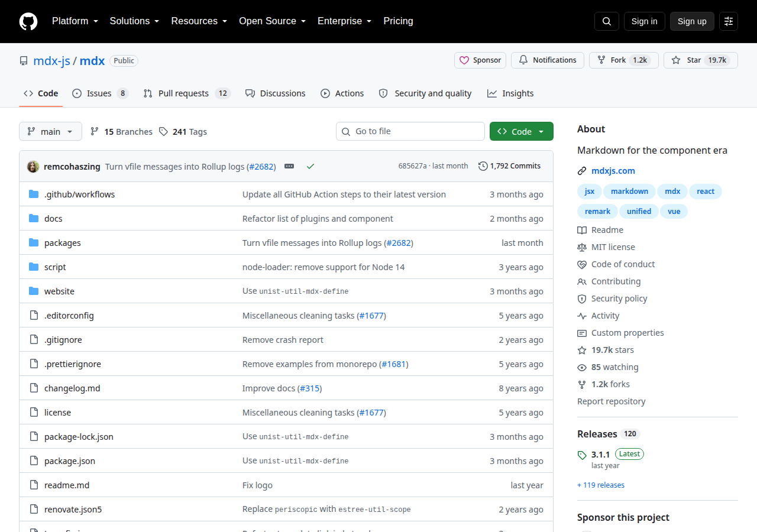Click the Notifications bell button
The image size is (757, 532).
(x=548, y=60)
